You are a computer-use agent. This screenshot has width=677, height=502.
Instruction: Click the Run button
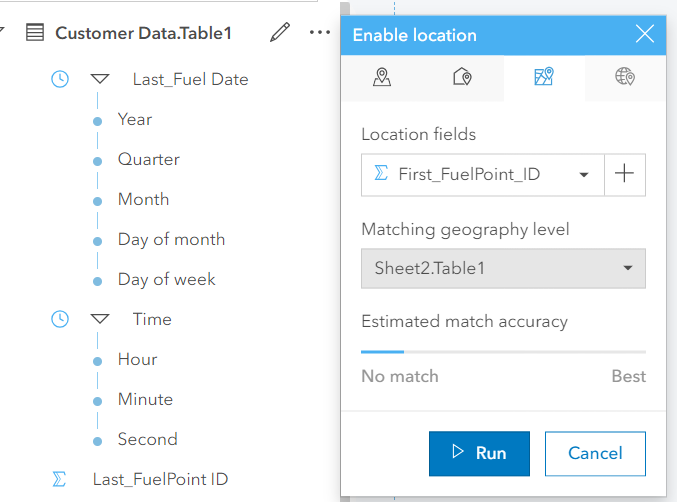[x=479, y=453]
